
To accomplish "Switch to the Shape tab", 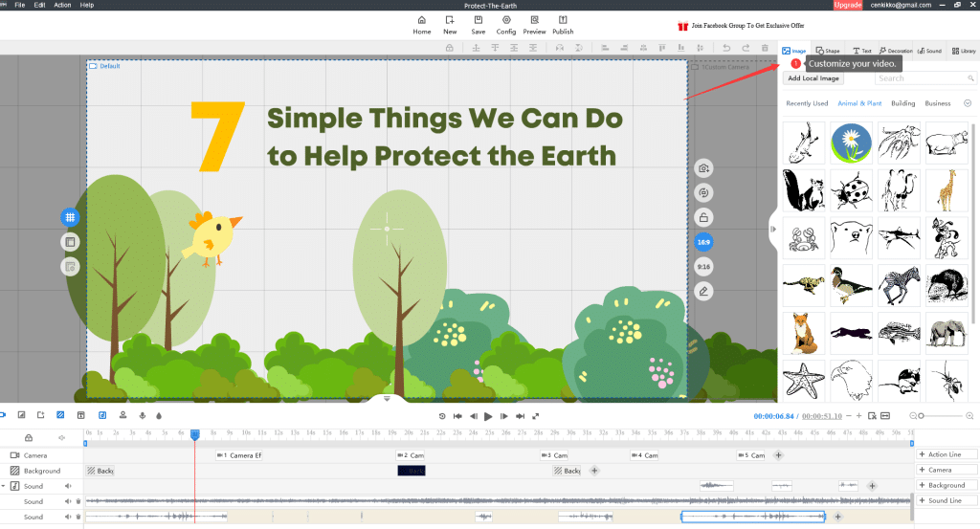I will pos(828,51).
